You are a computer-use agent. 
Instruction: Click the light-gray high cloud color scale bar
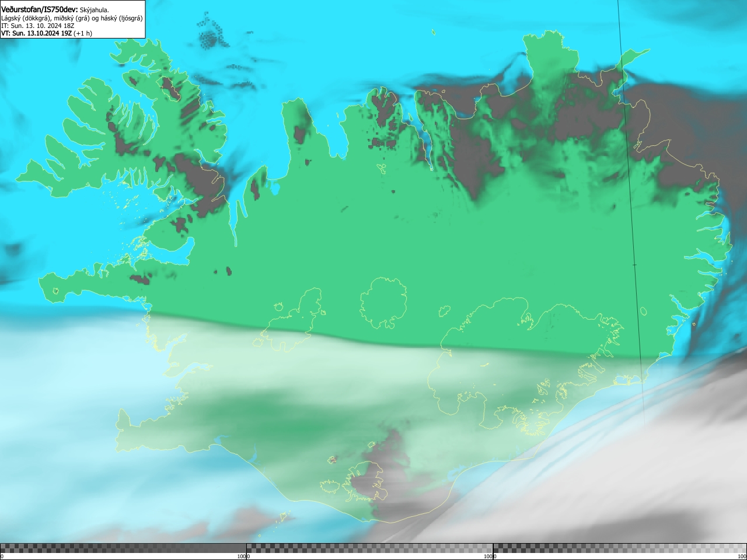click(620, 548)
